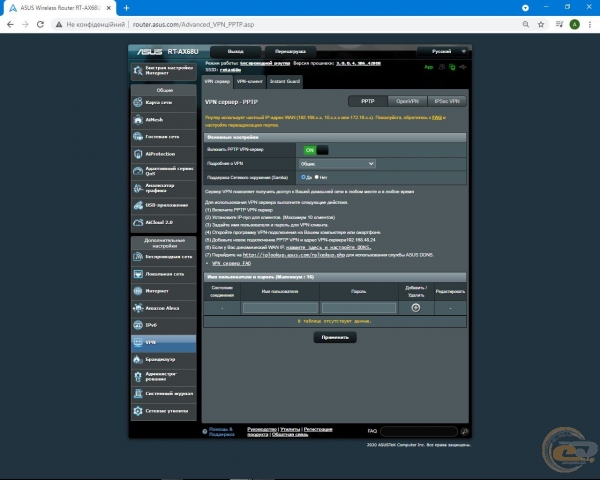Click the browser zoom magnifier icon
Viewport: 600px width, 480px height.
click(x=526, y=24)
